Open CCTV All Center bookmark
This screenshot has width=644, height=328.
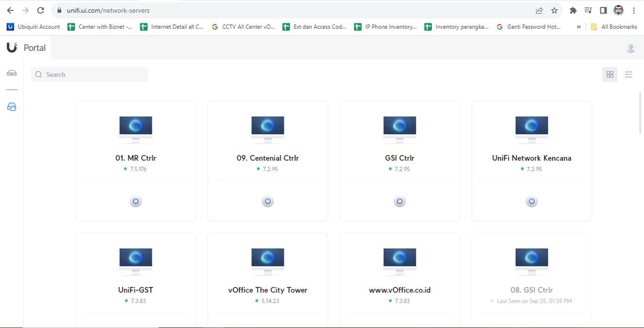[x=243, y=27]
